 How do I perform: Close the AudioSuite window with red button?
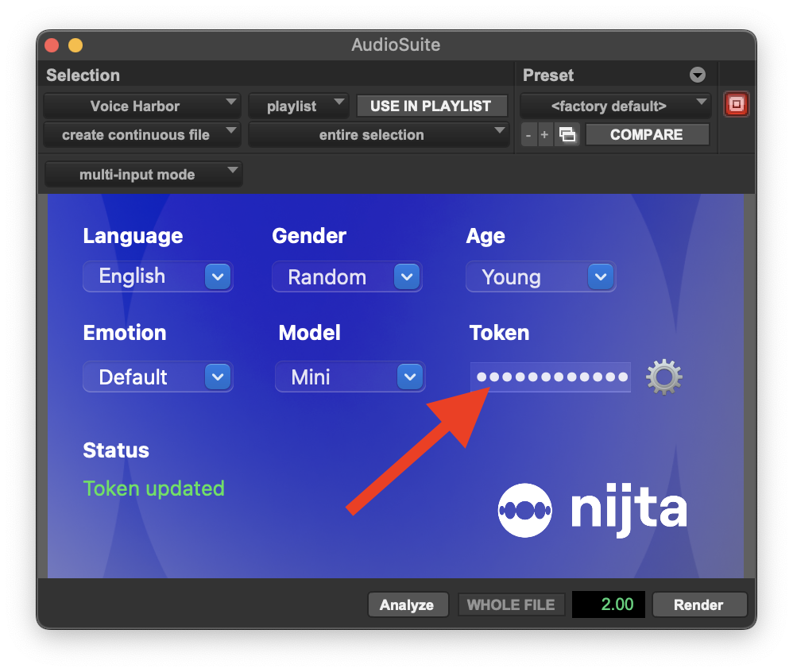pyautogui.click(x=52, y=45)
